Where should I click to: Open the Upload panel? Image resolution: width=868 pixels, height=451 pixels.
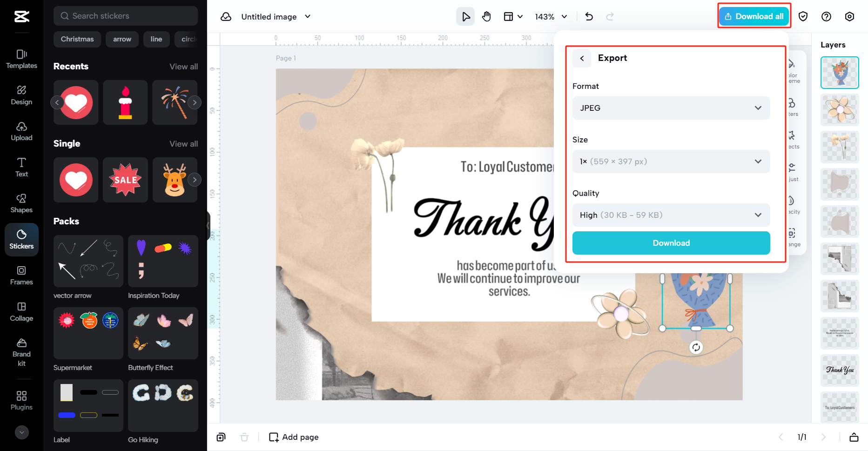coord(21,131)
